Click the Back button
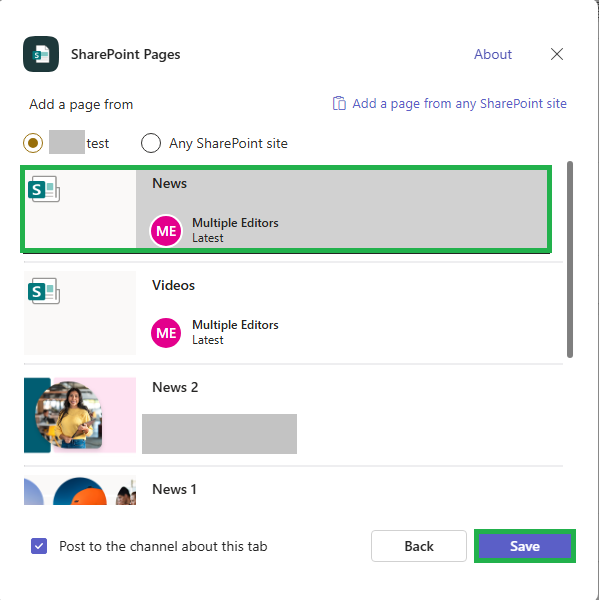Image resolution: width=599 pixels, height=600 pixels. point(419,546)
